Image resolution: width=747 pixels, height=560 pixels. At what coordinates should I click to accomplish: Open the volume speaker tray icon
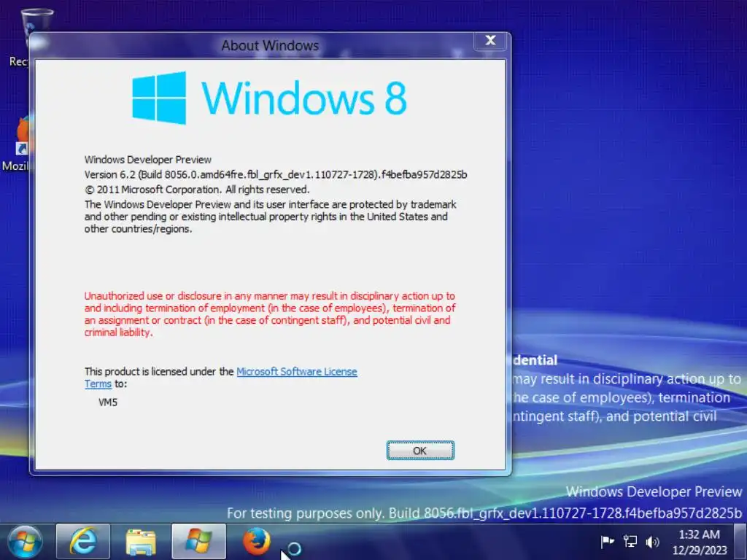point(652,542)
